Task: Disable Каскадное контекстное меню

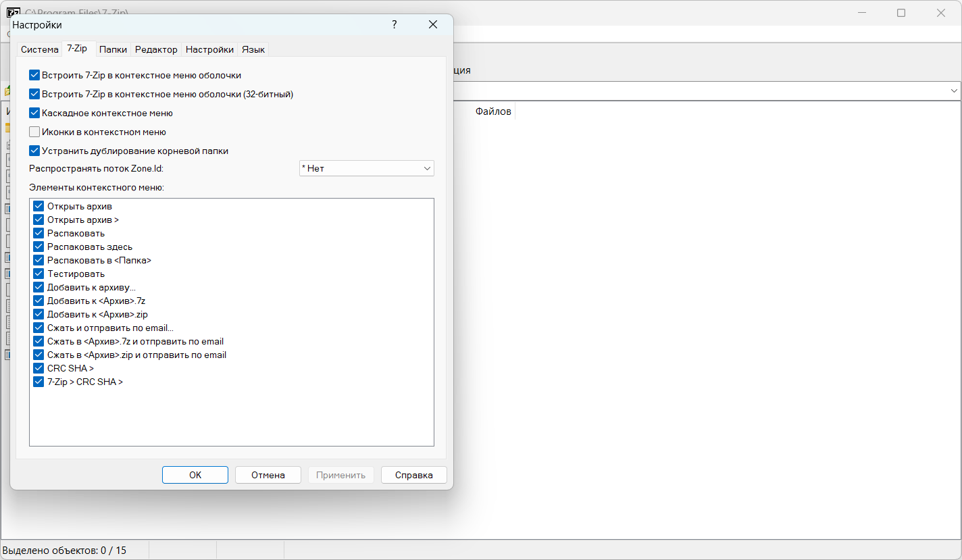Action: [x=34, y=113]
